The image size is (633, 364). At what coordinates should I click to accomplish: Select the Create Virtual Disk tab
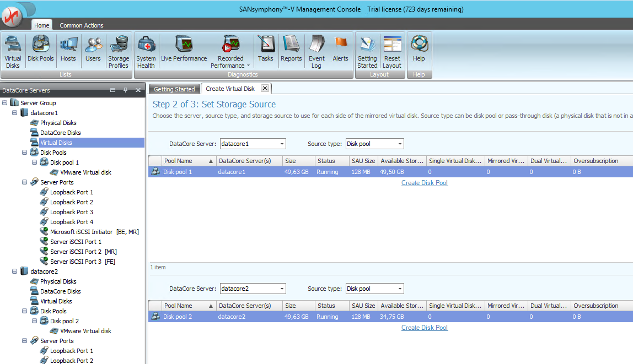click(230, 89)
